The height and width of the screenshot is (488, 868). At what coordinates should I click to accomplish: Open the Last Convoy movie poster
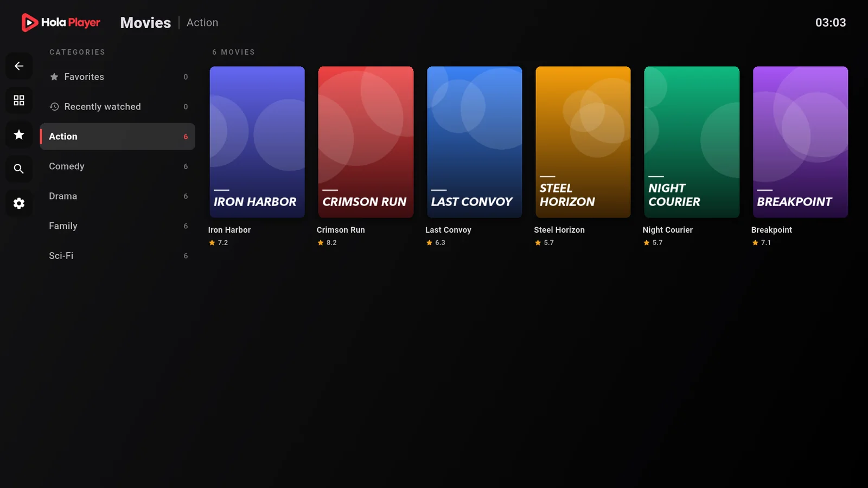[475, 142]
